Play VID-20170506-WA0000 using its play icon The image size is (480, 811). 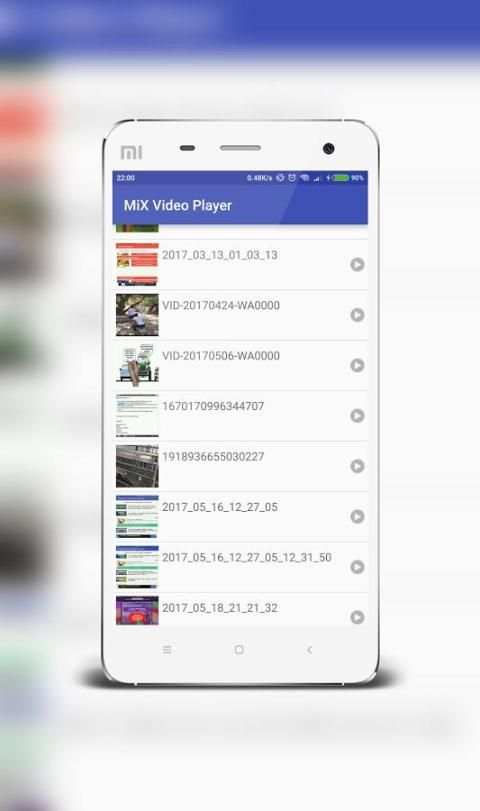click(357, 365)
